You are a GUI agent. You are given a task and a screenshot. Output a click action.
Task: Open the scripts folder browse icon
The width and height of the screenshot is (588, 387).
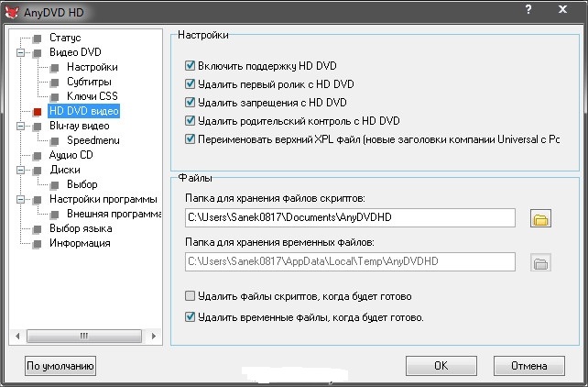[540, 218]
